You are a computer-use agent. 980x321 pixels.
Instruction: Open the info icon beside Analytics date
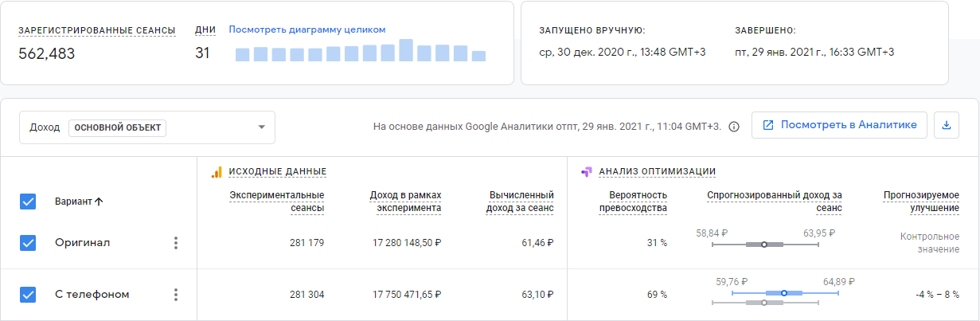pyautogui.click(x=734, y=127)
